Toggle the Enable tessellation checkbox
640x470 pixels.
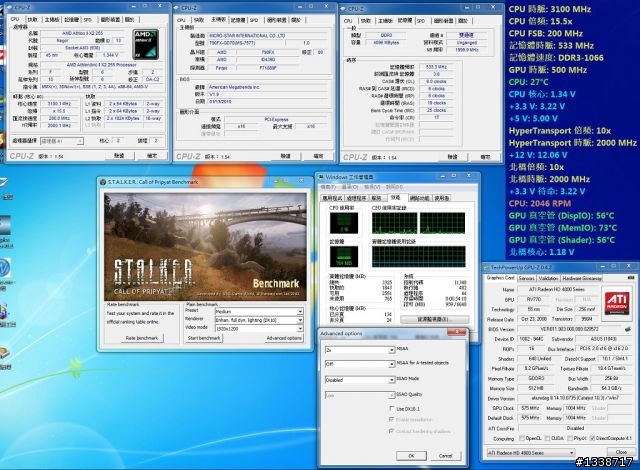pyautogui.click(x=392, y=419)
